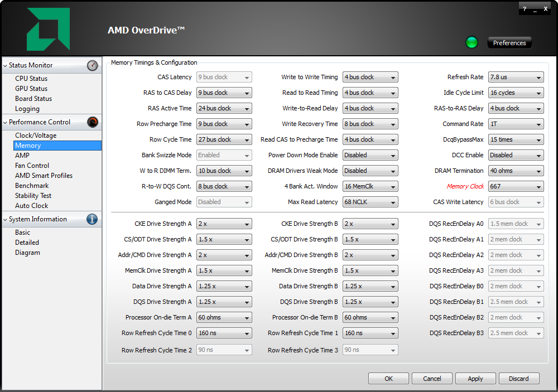The height and width of the screenshot is (392, 558).
Task: Open Read to Read Timing dropdown
Action: (x=371, y=93)
